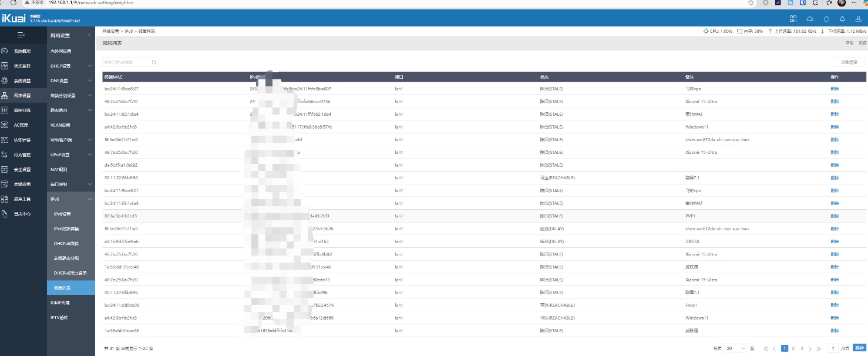Click the cloud icon in the header
Image resolution: width=868 pixels, height=356 pixels.
810,19
